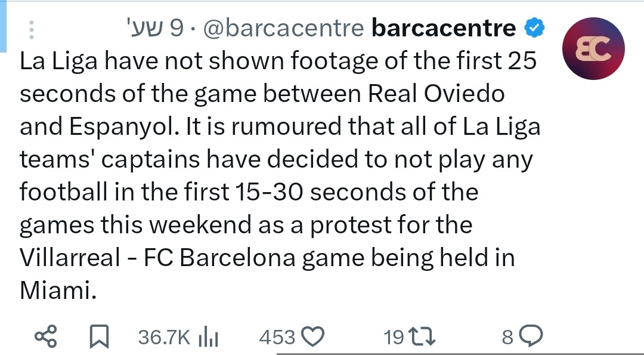Tap the 36.7K views count
This screenshot has width=644, height=355.
[x=164, y=338]
